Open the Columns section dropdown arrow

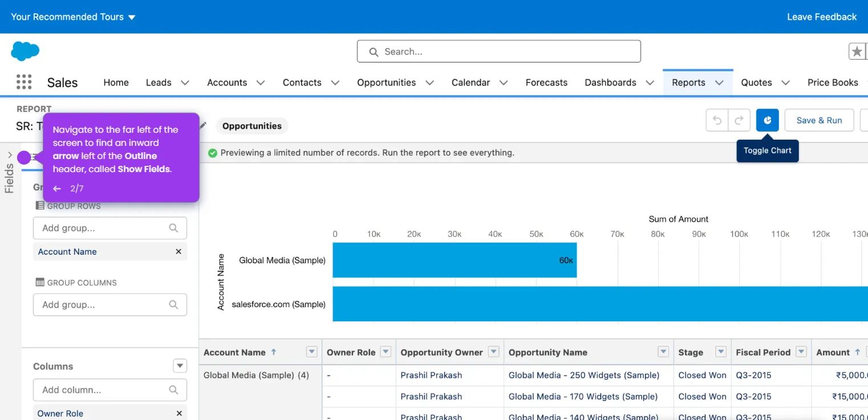pos(180,366)
